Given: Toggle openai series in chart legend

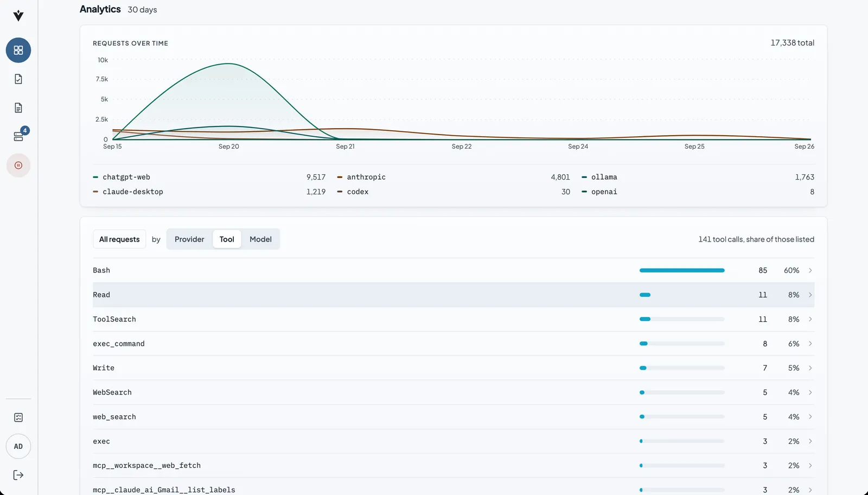Looking at the screenshot, I should coord(698,192).
